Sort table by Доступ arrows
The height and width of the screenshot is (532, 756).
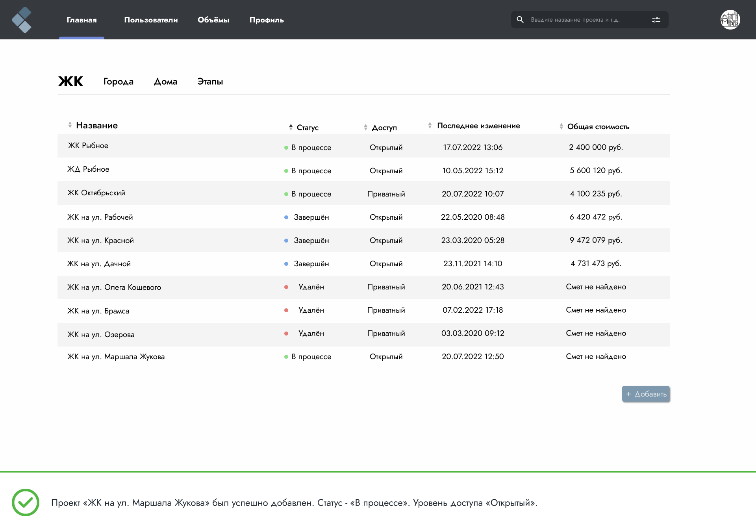[x=365, y=127]
